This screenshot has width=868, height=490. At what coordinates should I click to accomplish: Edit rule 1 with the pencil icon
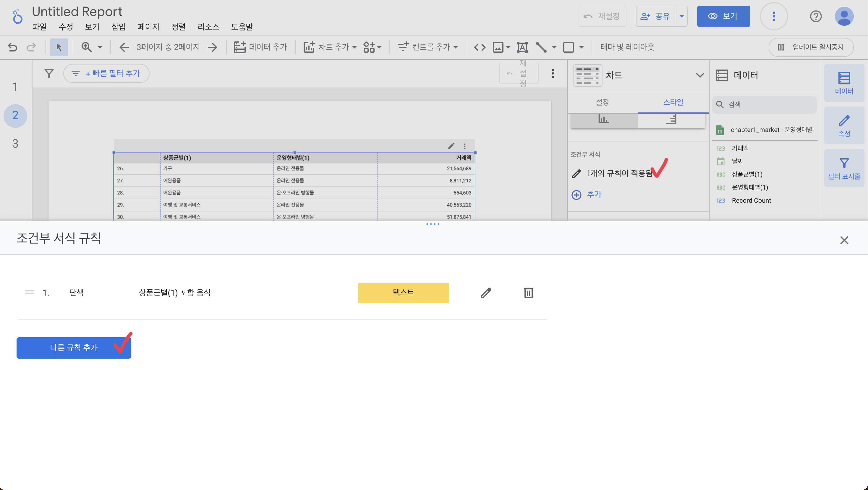tap(485, 293)
